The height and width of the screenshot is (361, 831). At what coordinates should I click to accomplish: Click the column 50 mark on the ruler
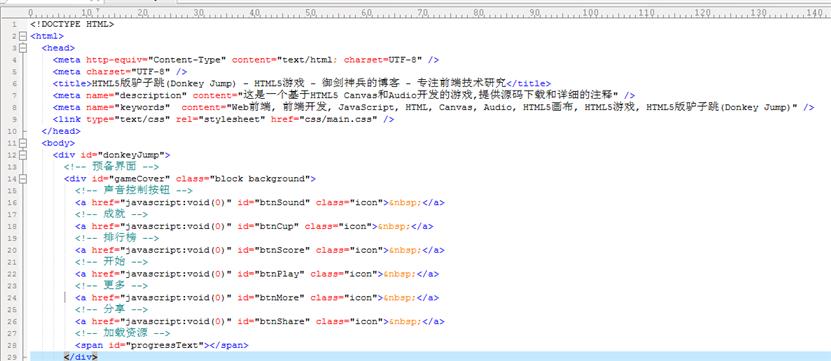tap(310, 13)
